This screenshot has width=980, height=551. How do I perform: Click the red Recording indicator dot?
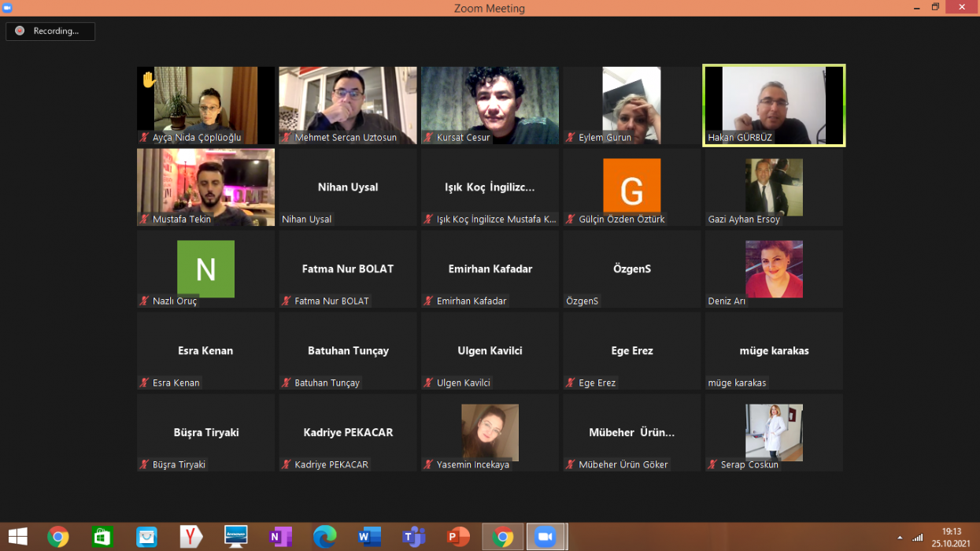click(20, 31)
